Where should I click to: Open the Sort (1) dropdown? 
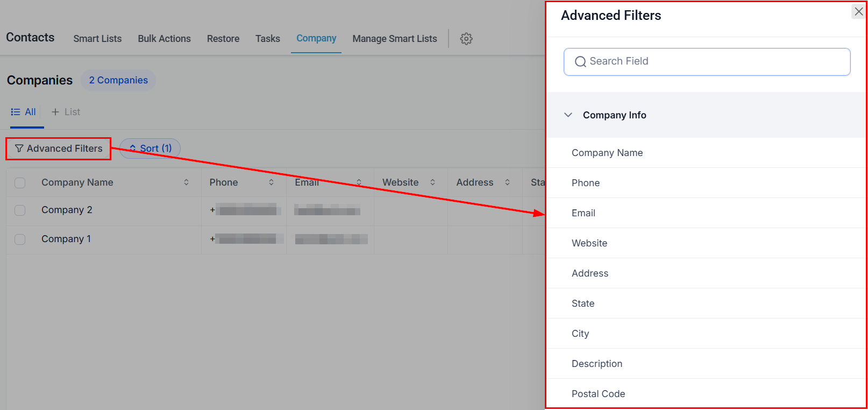coord(150,149)
